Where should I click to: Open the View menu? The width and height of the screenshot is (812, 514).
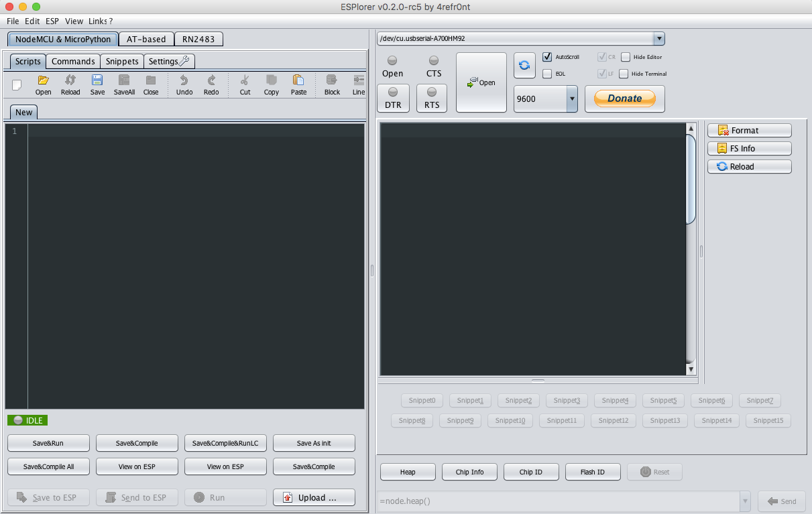pos(74,21)
